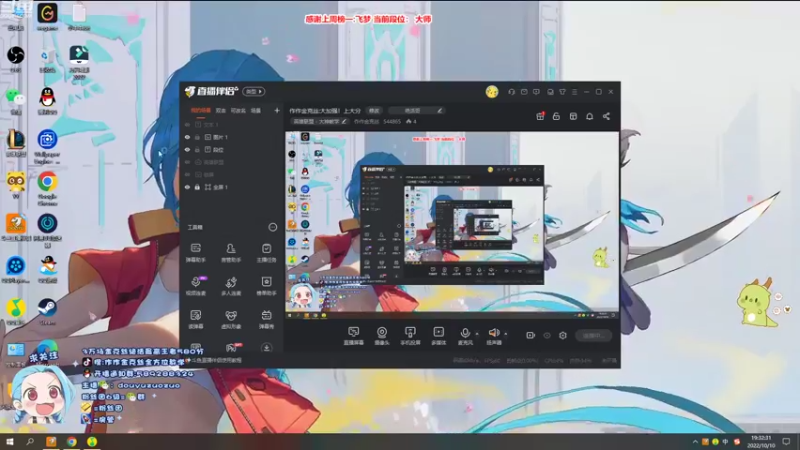The height and width of the screenshot is (450, 800).
Task: Open Google Chrome from the desktop
Action: (x=47, y=188)
